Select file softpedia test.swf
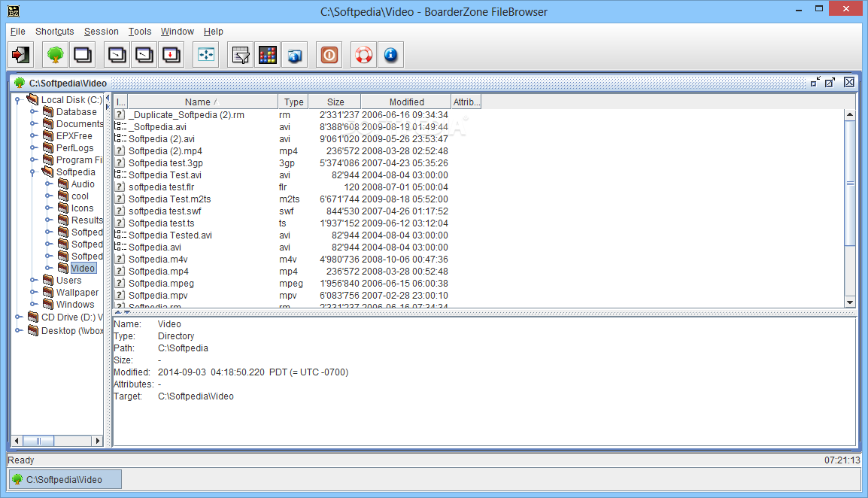 click(x=165, y=211)
